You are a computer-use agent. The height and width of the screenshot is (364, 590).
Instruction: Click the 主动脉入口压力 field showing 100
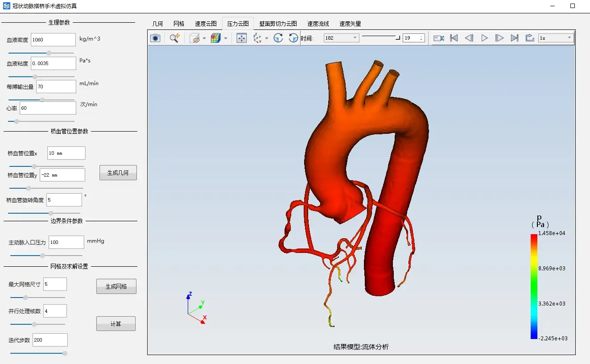[66, 242]
